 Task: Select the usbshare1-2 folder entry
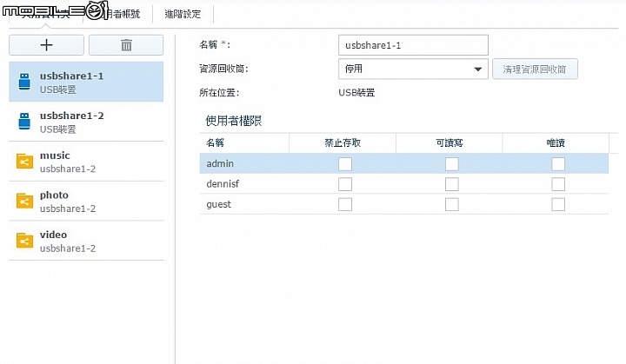click(86, 122)
